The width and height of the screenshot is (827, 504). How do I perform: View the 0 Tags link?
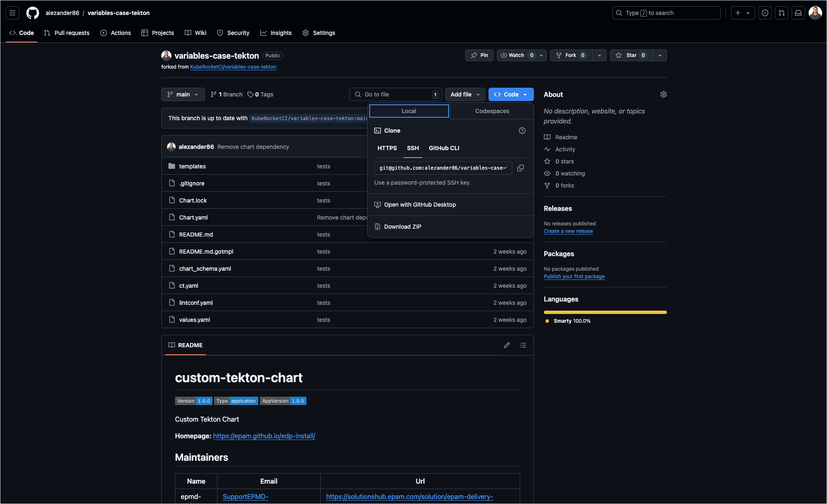tap(260, 94)
